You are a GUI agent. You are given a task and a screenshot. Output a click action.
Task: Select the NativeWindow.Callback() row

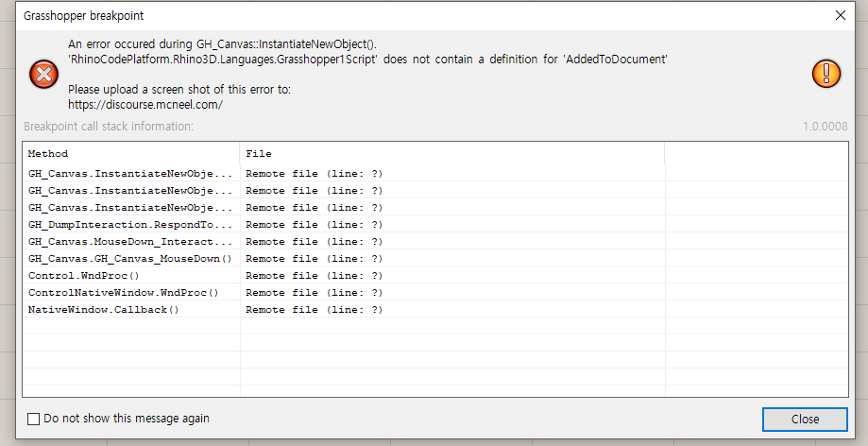(x=103, y=310)
